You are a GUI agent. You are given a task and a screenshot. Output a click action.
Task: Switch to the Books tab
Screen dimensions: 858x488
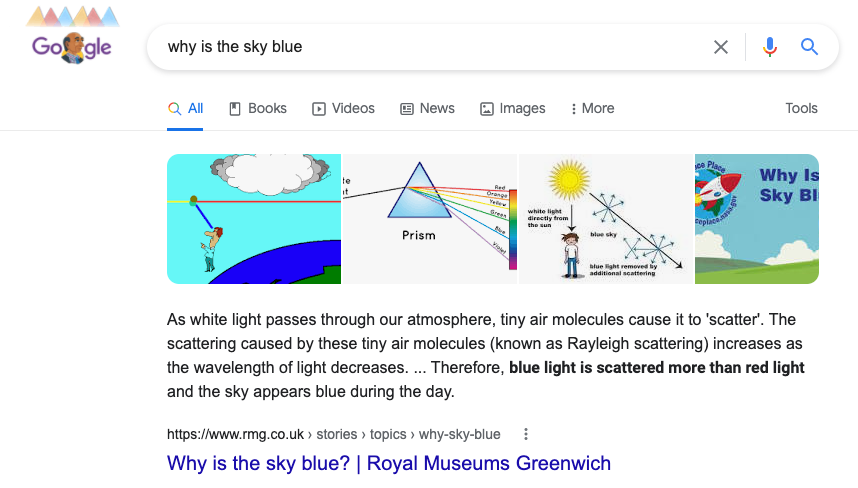point(258,108)
